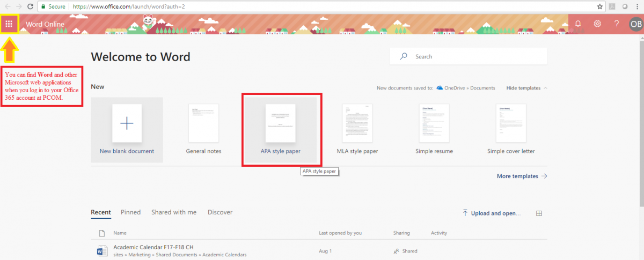Open the Simple resume template
This screenshot has height=260, width=644.
click(x=434, y=130)
